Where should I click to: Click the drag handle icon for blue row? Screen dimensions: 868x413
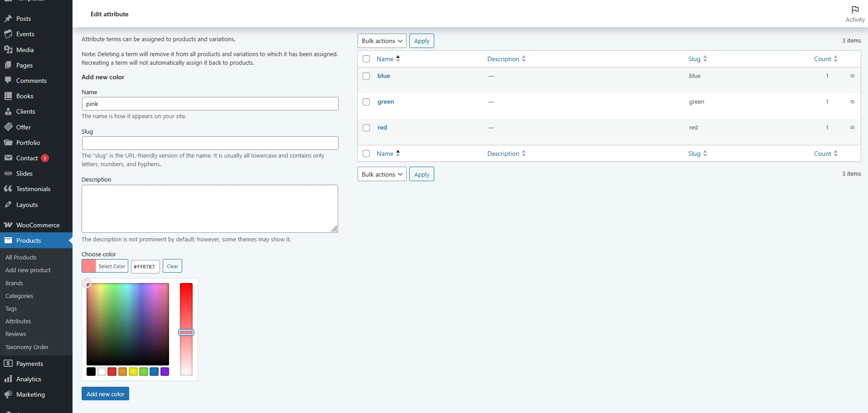click(852, 76)
